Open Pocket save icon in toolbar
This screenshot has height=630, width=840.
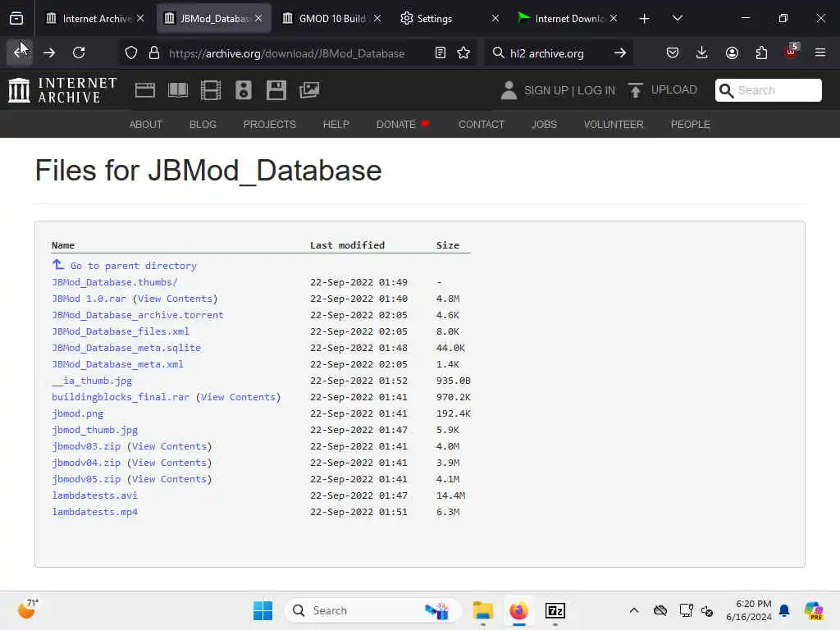coord(673,52)
